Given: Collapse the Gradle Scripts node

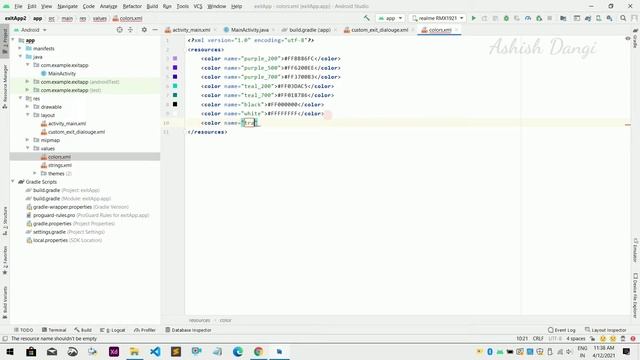Looking at the screenshot, I should 13,182.
